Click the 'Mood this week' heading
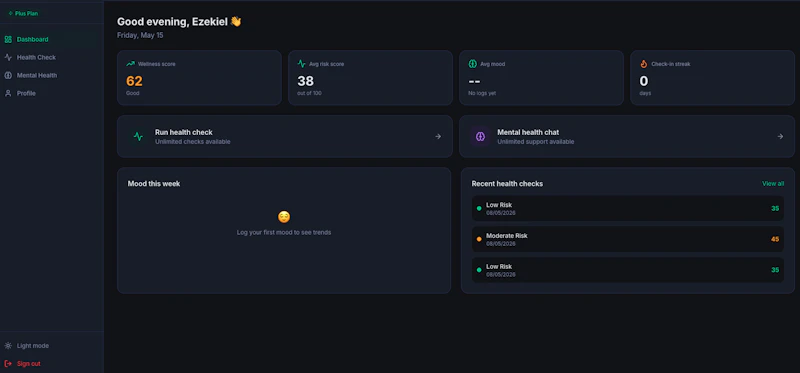The image size is (800, 373). pos(154,184)
